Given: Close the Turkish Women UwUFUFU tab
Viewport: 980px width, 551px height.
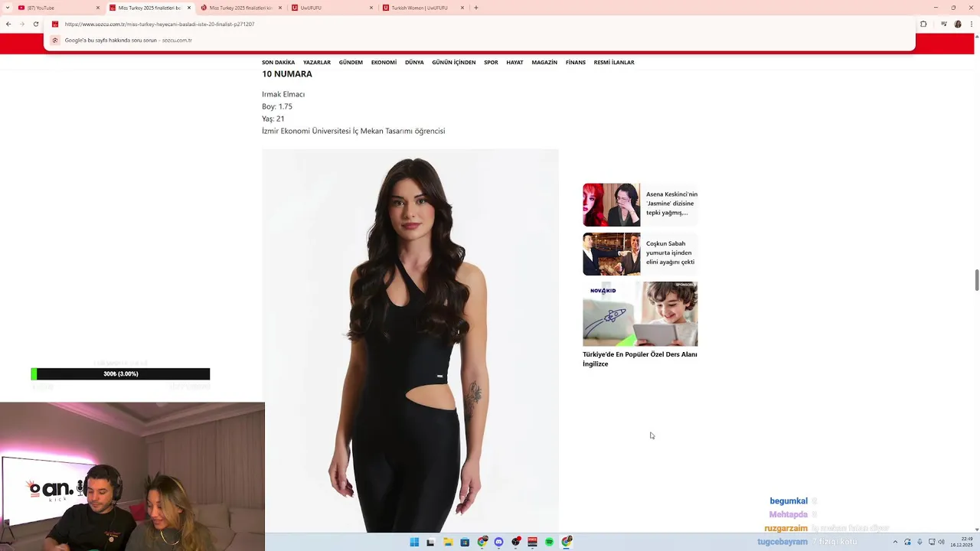Looking at the screenshot, I should coord(462,8).
